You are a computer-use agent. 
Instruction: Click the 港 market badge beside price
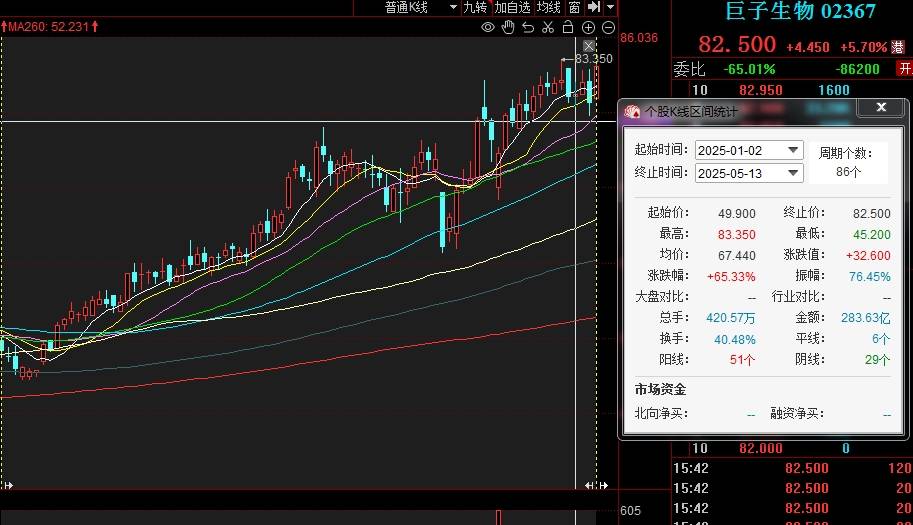click(898, 46)
